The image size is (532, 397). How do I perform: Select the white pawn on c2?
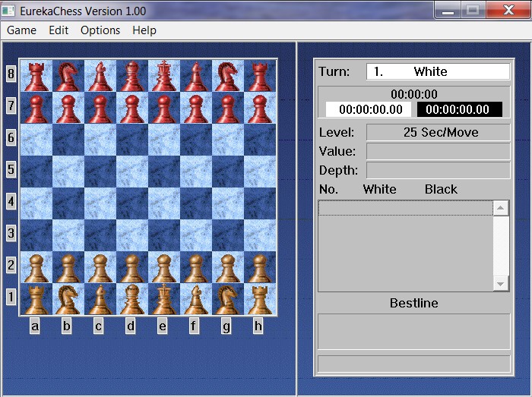pyautogui.click(x=100, y=268)
